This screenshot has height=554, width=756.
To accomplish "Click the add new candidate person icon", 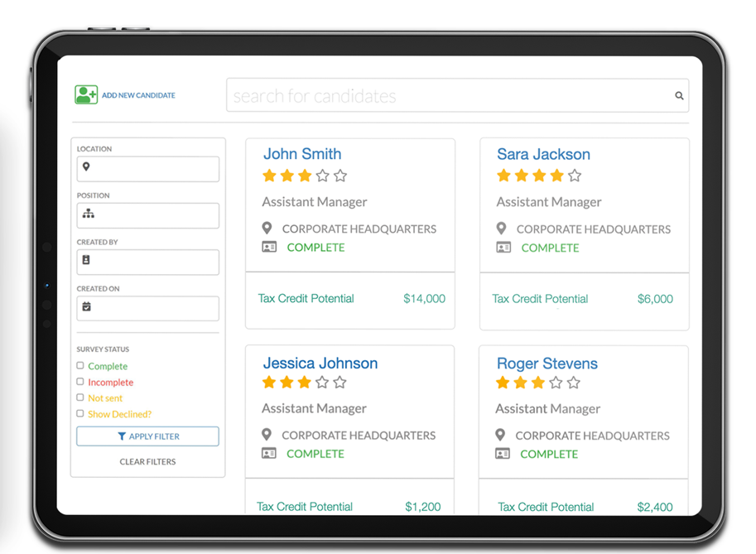I will (85, 94).
